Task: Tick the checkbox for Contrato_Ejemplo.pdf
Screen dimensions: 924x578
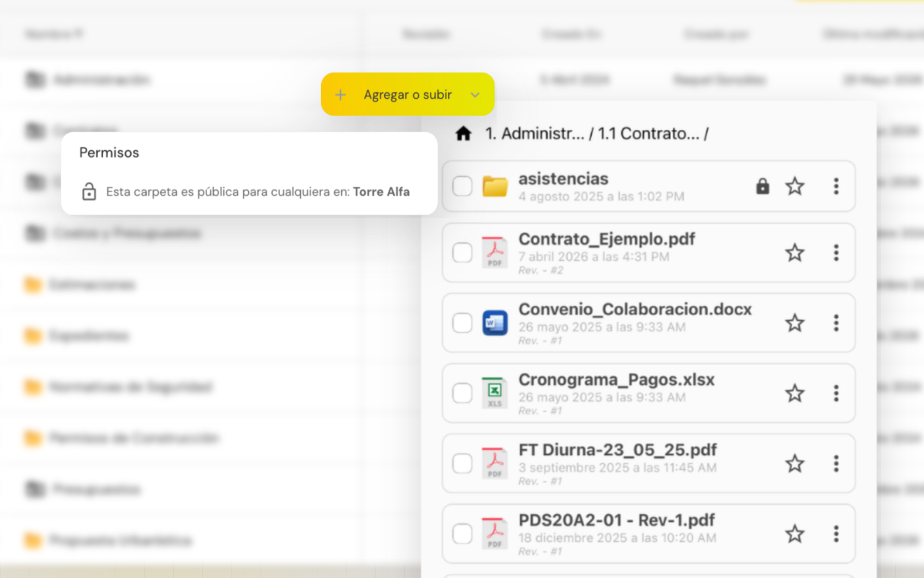Action: [x=462, y=253]
